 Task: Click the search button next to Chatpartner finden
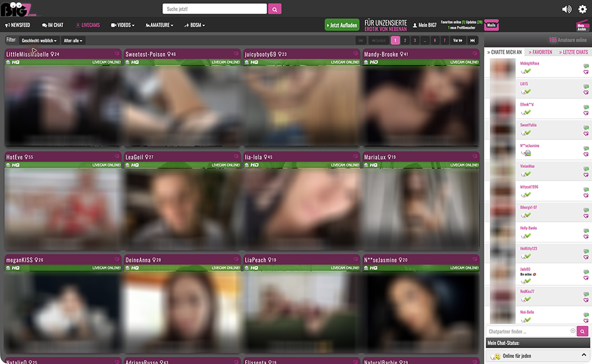click(x=583, y=331)
